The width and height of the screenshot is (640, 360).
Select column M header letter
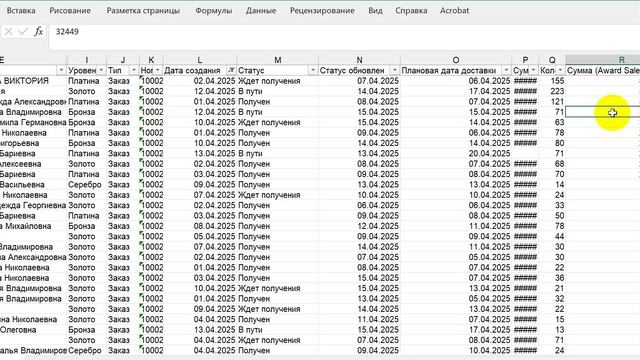click(x=278, y=60)
